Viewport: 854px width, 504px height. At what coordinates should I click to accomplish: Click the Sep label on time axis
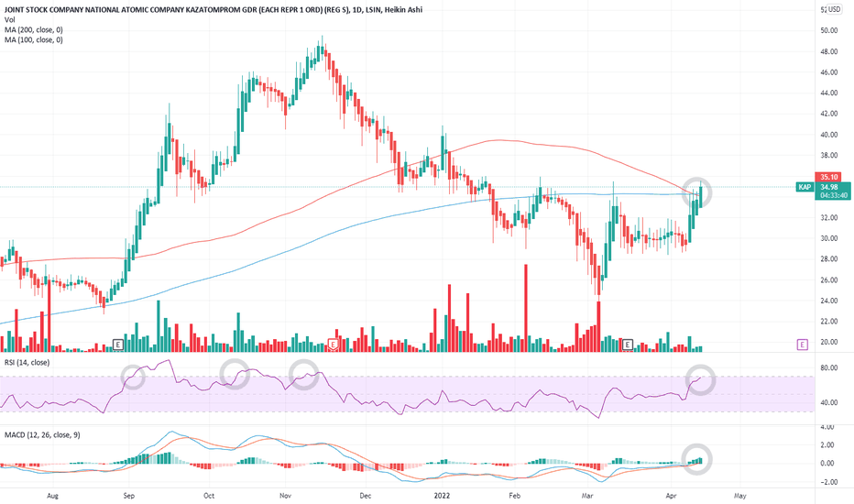(128, 496)
